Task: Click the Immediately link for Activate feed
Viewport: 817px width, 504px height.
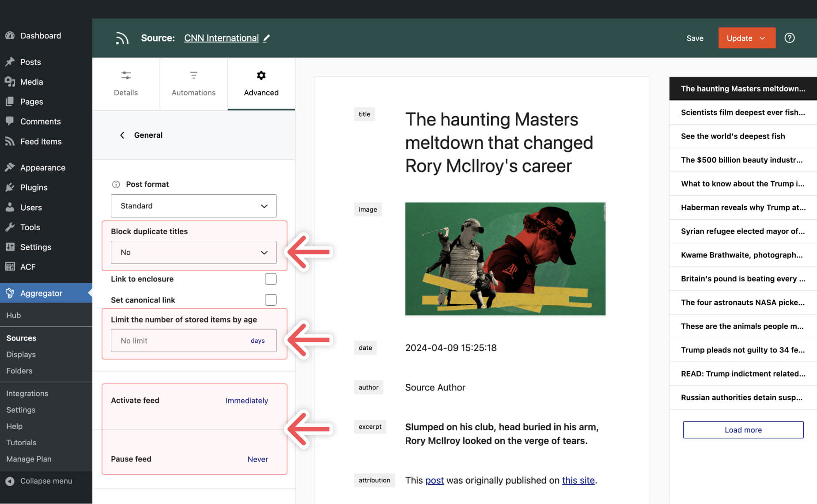Action: [247, 401]
